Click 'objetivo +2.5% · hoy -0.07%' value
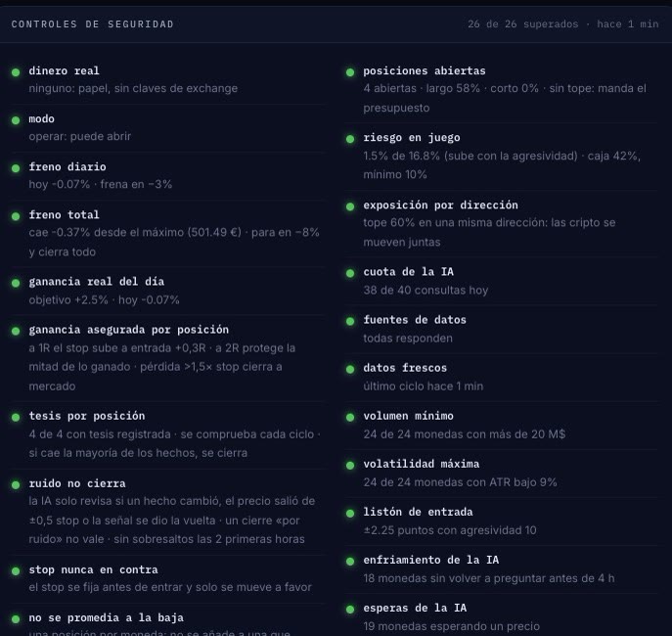Viewport: 672px width, 636px height. [x=104, y=299]
